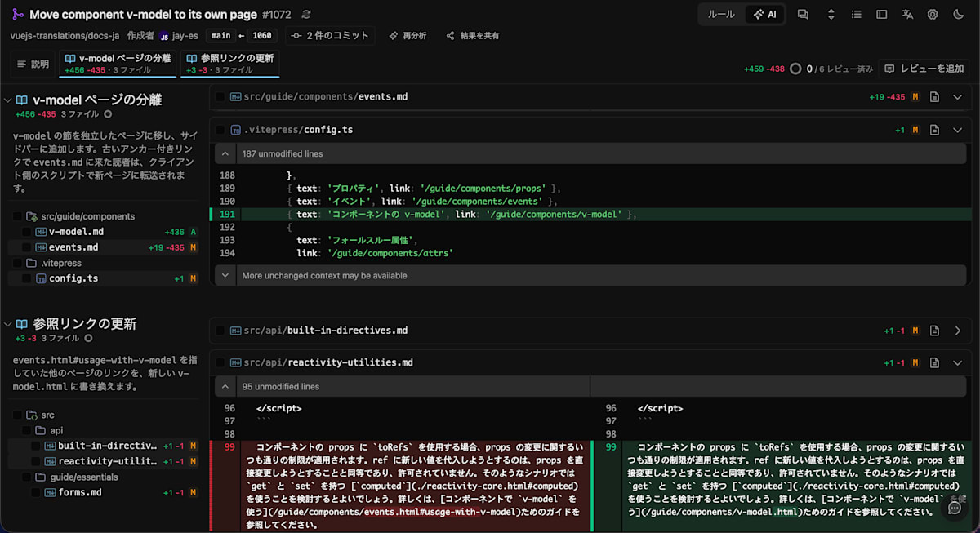Click the 1060 branch label
980x533 pixels.
(262, 36)
